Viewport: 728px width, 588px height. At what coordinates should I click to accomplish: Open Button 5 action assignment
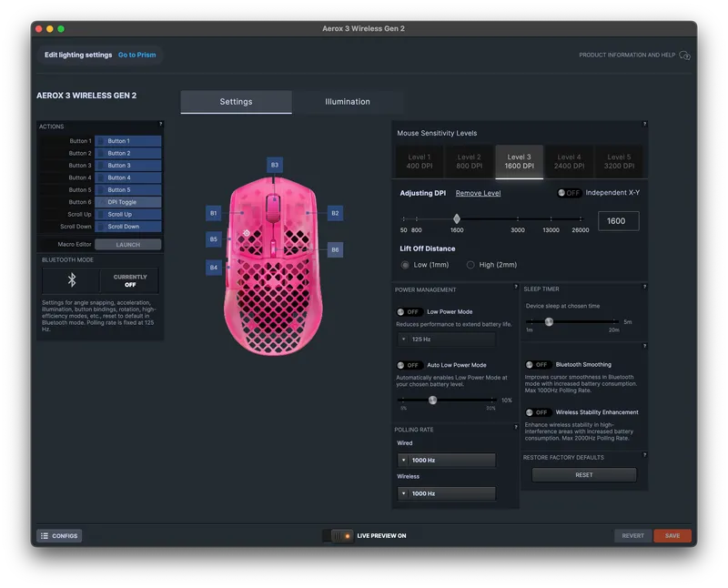[128, 189]
